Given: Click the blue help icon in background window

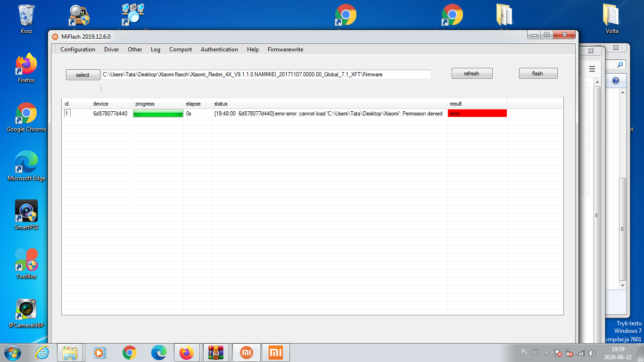Looking at the screenshot, I should [x=615, y=81].
